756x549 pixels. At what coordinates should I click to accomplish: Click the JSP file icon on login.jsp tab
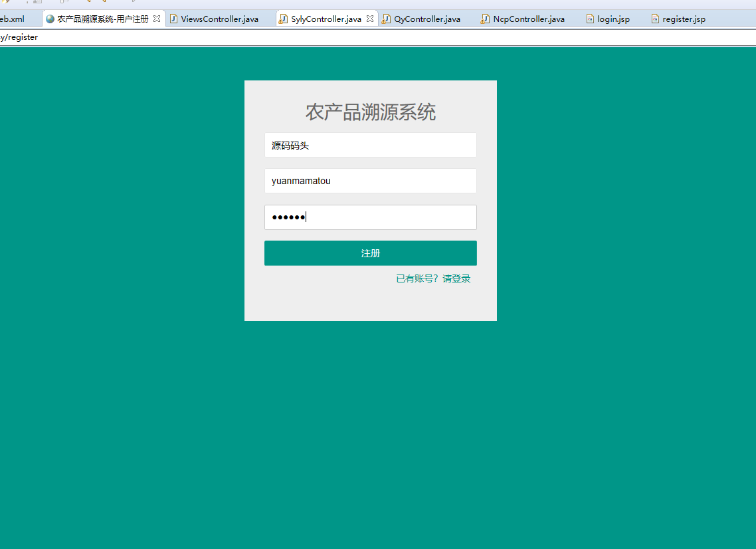click(x=589, y=19)
